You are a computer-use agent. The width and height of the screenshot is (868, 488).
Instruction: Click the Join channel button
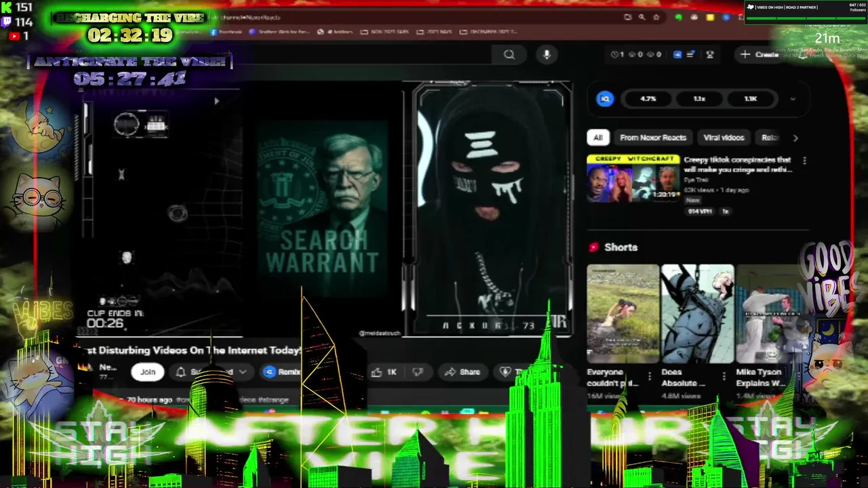[148, 371]
